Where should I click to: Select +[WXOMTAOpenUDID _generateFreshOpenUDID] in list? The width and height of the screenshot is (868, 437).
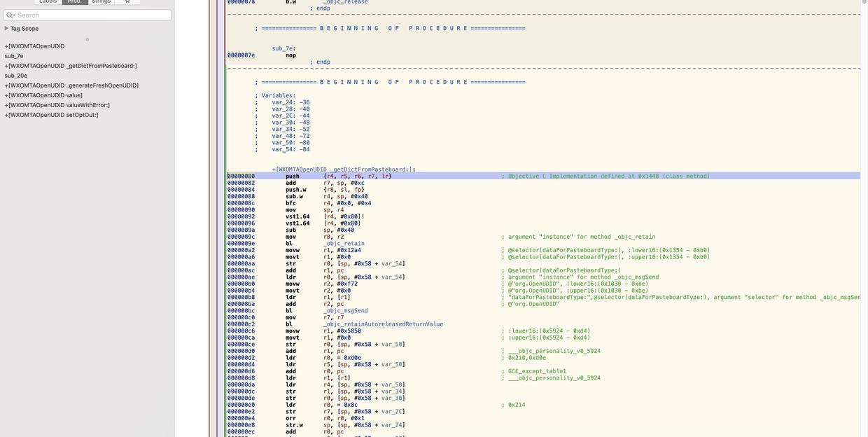(71, 85)
